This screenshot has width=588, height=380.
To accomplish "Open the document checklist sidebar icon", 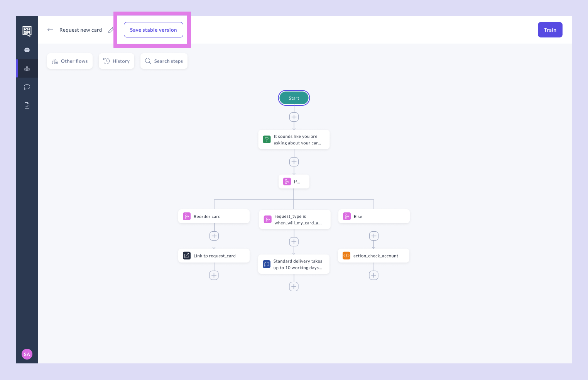I will [x=27, y=105].
